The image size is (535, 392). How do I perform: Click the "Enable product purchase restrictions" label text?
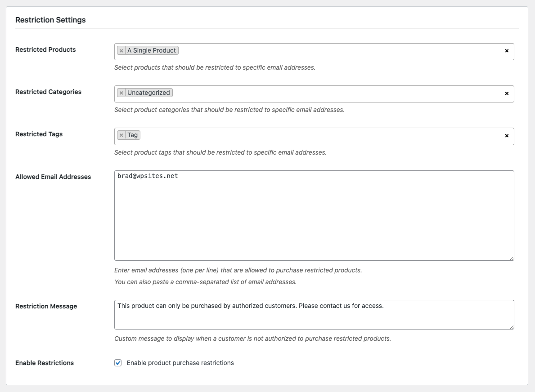pos(180,363)
